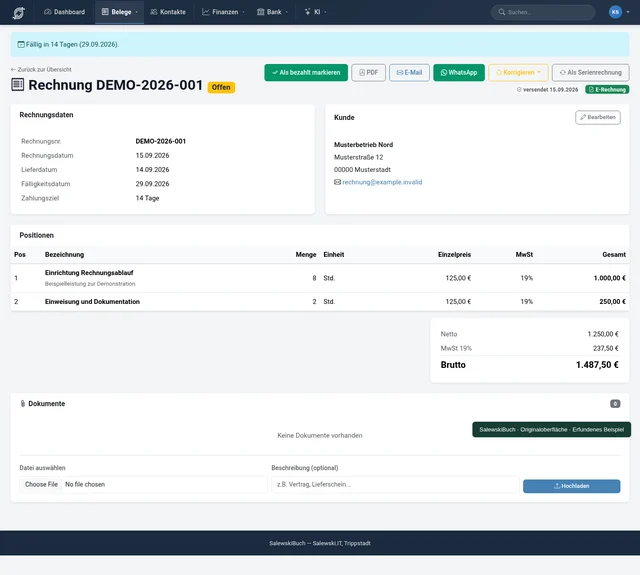Click Choose File to select a document
The height and width of the screenshot is (575, 640).
coord(41,484)
